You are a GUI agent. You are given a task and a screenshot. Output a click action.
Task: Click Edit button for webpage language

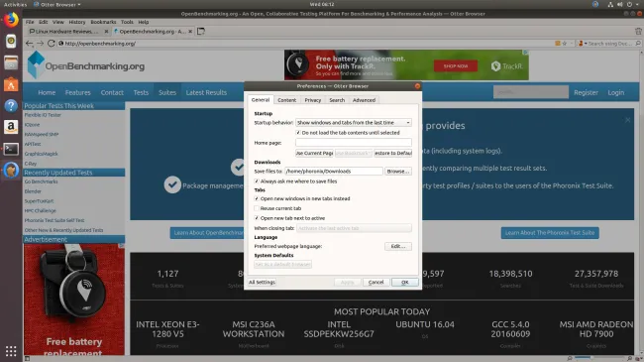[x=398, y=246]
